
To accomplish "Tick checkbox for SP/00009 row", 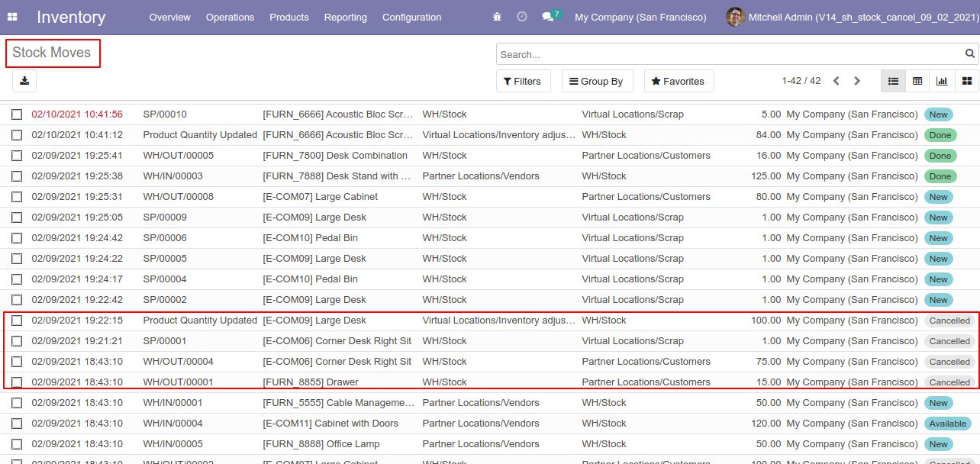I will (x=17, y=217).
